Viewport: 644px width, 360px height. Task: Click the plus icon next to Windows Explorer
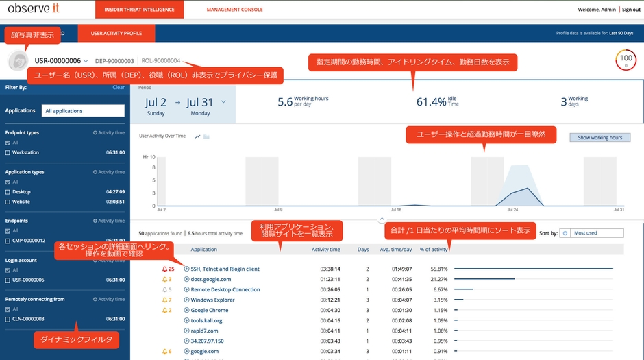pos(186,300)
